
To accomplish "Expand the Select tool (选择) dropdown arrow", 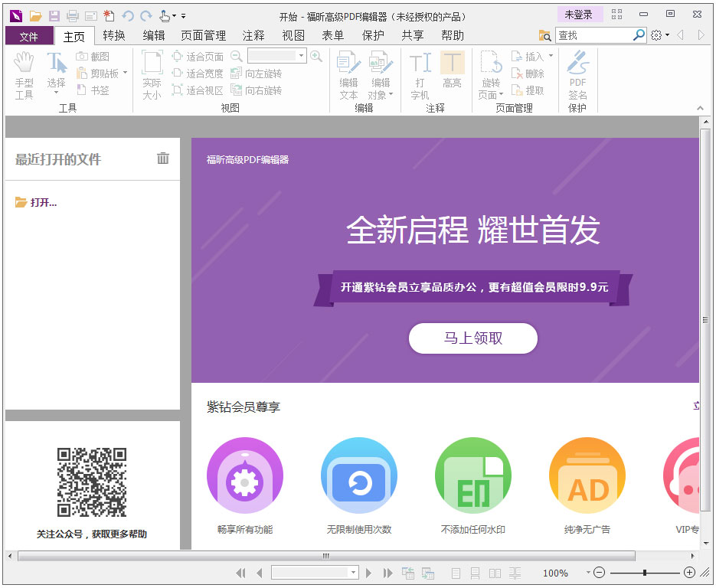I will click(x=56, y=93).
